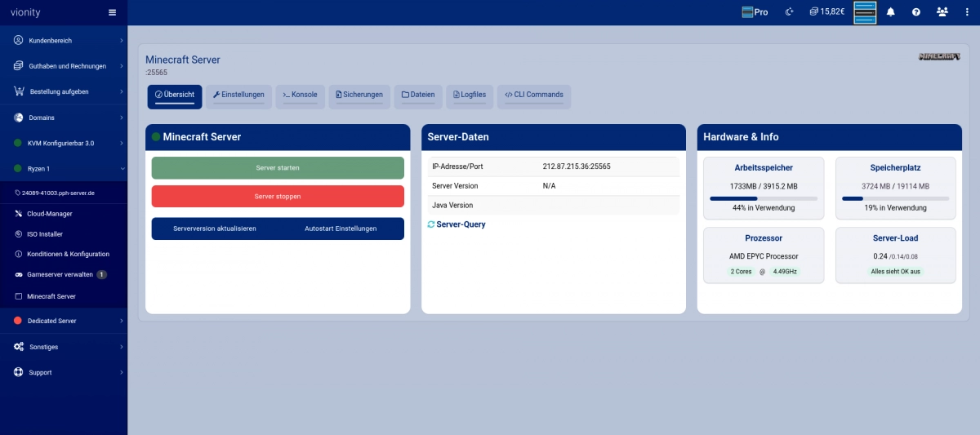Open the notifications bell icon
The height and width of the screenshot is (435, 980).
[x=891, y=12]
